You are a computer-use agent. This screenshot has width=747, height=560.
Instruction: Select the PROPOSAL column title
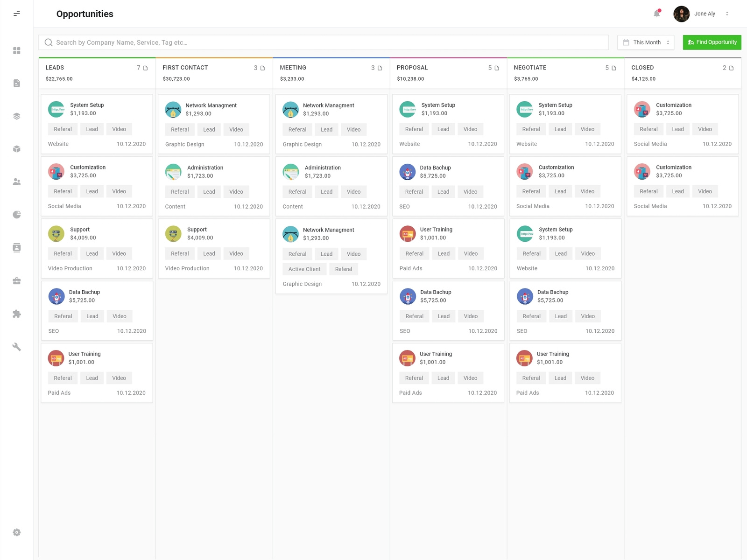[x=412, y=68]
